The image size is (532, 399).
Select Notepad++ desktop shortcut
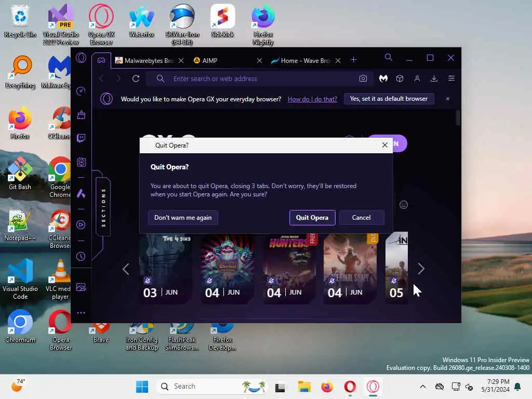20,225
